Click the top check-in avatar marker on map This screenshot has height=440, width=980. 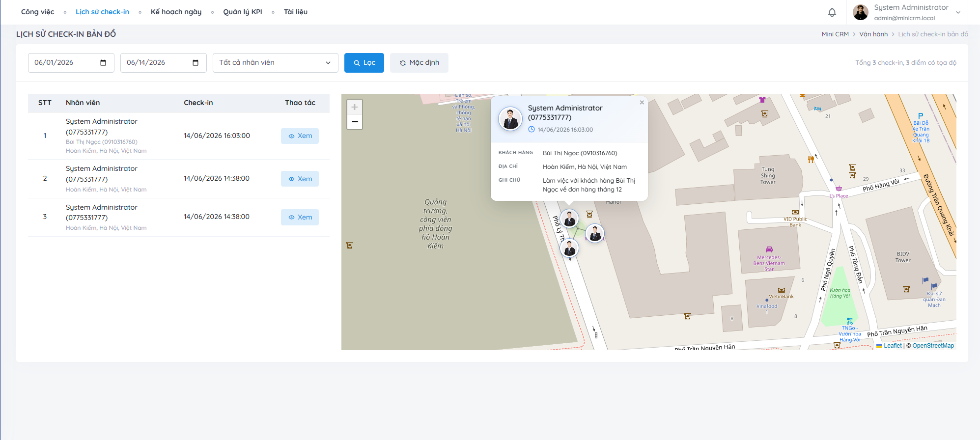[569, 219]
